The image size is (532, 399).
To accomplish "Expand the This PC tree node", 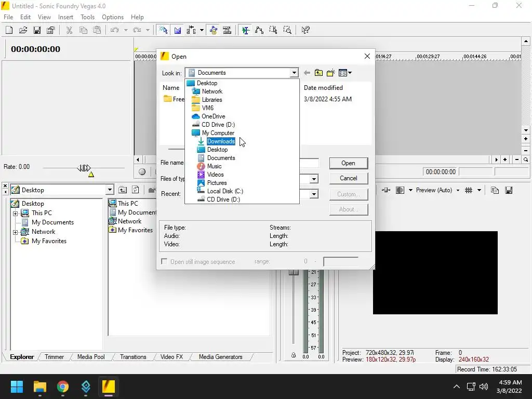I will (15, 214).
